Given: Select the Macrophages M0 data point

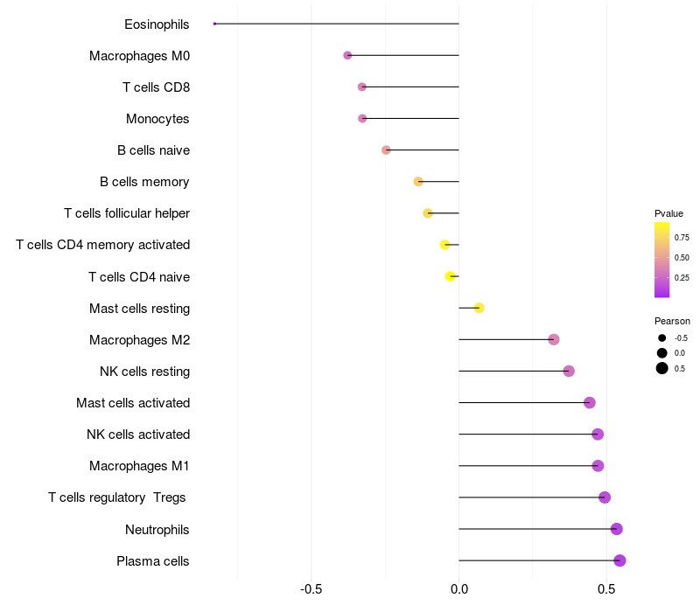Looking at the screenshot, I should (x=347, y=55).
